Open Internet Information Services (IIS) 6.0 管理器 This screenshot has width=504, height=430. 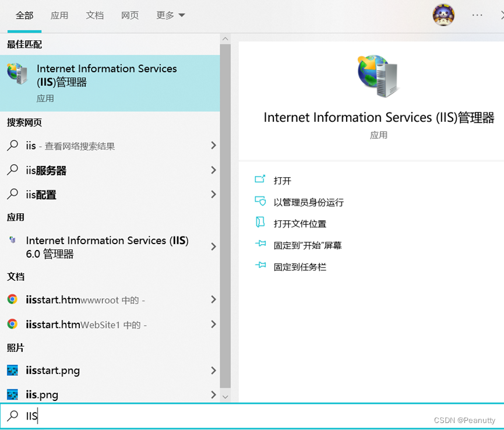[110, 247]
